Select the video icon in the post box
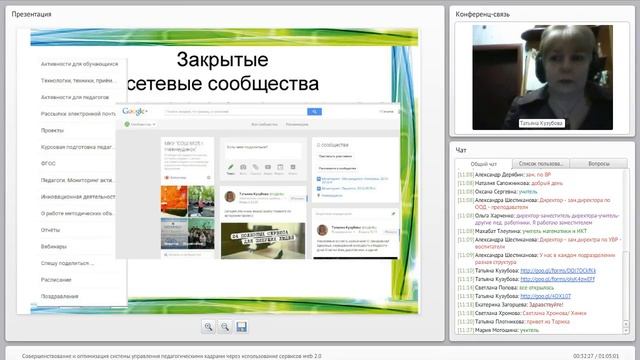 point(268,167)
